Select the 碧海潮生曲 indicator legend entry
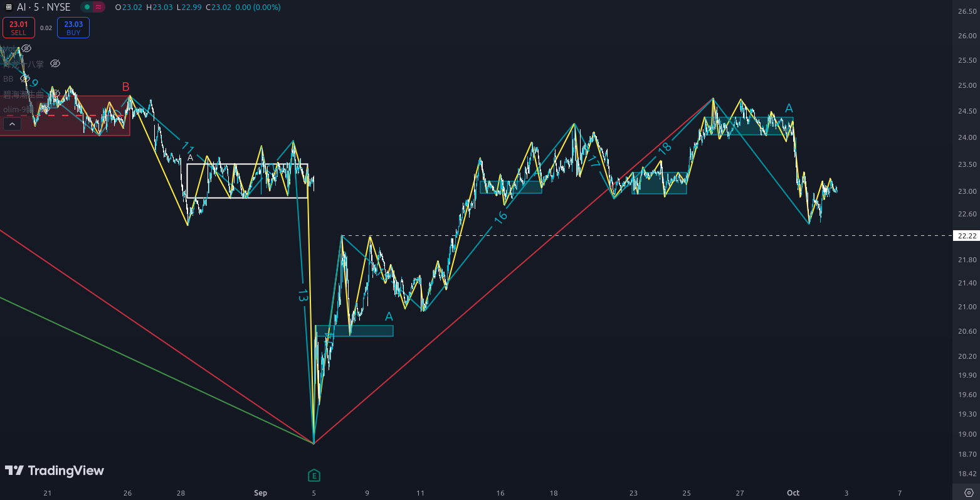The width and height of the screenshot is (980, 500). pyautogui.click(x=23, y=94)
